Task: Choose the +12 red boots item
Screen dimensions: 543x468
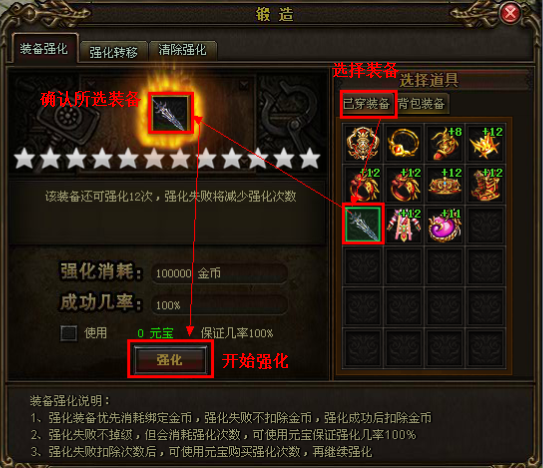Action: click(x=485, y=184)
